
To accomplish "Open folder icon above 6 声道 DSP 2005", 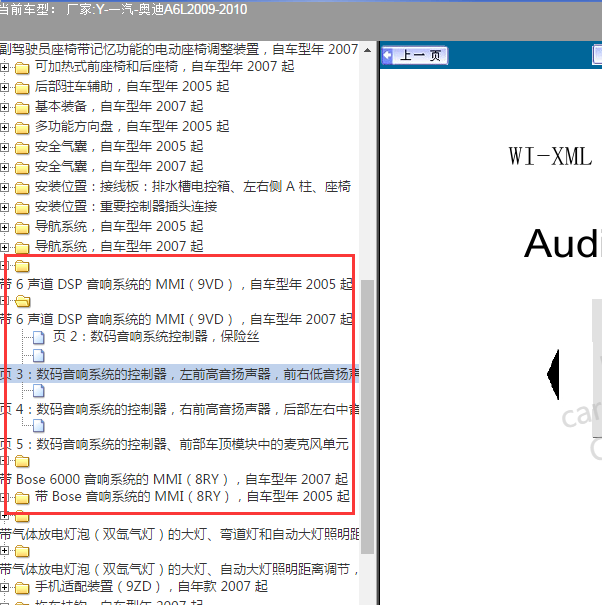I will click(x=22, y=266).
